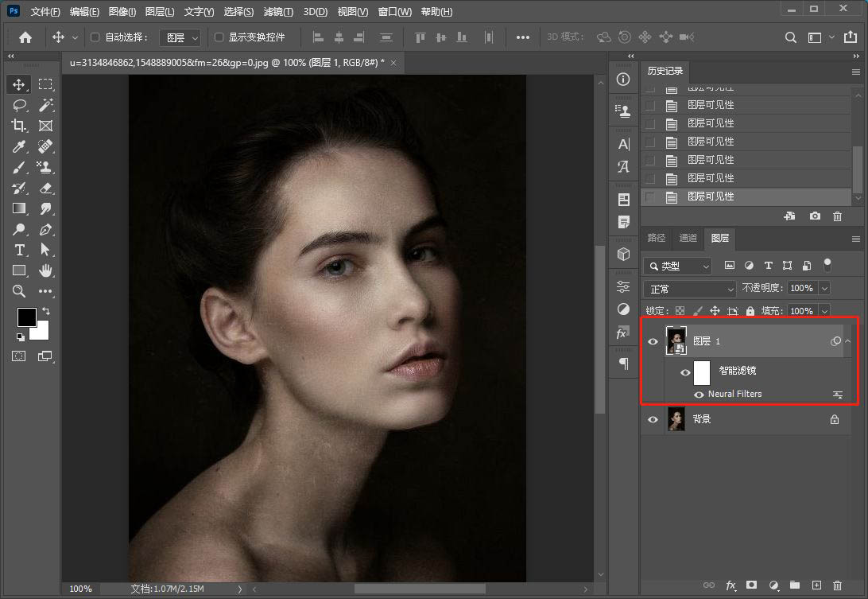Enable the 自动选择 checkbox
The width and height of the screenshot is (868, 599).
click(x=95, y=37)
